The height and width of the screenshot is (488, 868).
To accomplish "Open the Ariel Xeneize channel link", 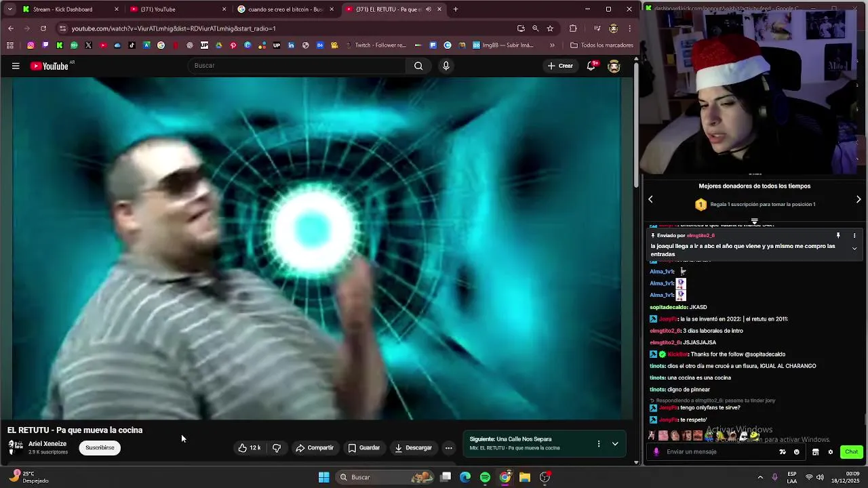I will [x=47, y=444].
